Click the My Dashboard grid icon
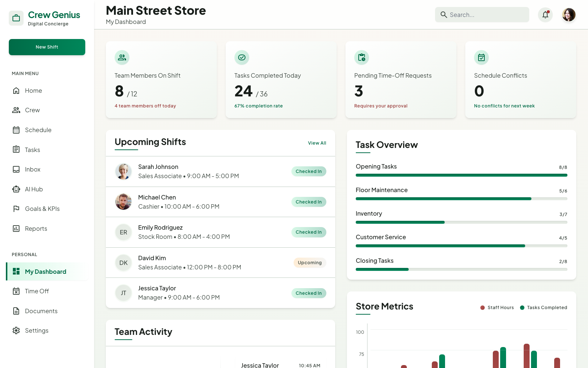The height and width of the screenshot is (368, 588). point(16,271)
